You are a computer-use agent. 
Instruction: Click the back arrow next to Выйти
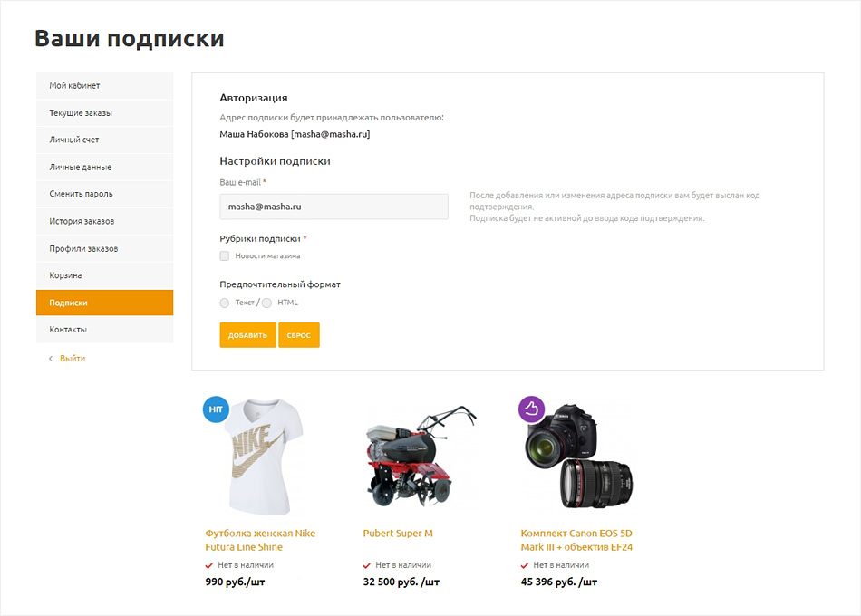(x=51, y=359)
